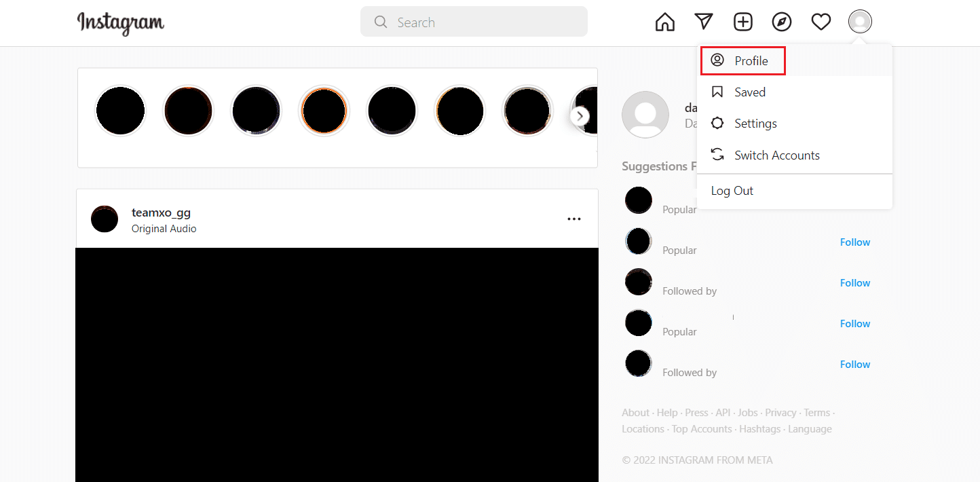
Task: Click the Search input field
Action: point(473,22)
